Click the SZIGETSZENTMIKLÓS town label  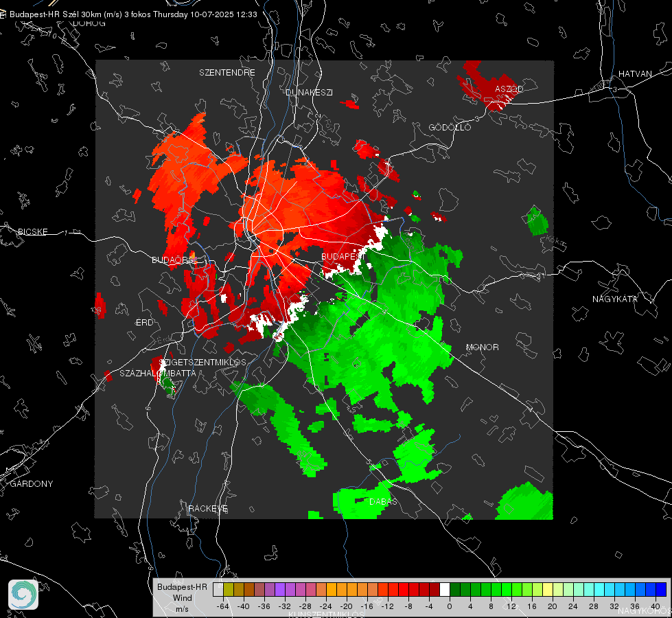click(202, 362)
